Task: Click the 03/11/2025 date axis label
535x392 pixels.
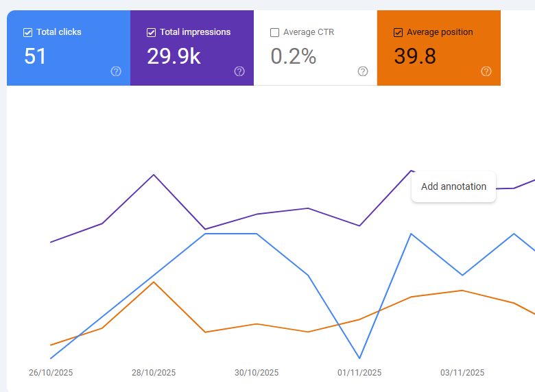Action: (x=462, y=373)
